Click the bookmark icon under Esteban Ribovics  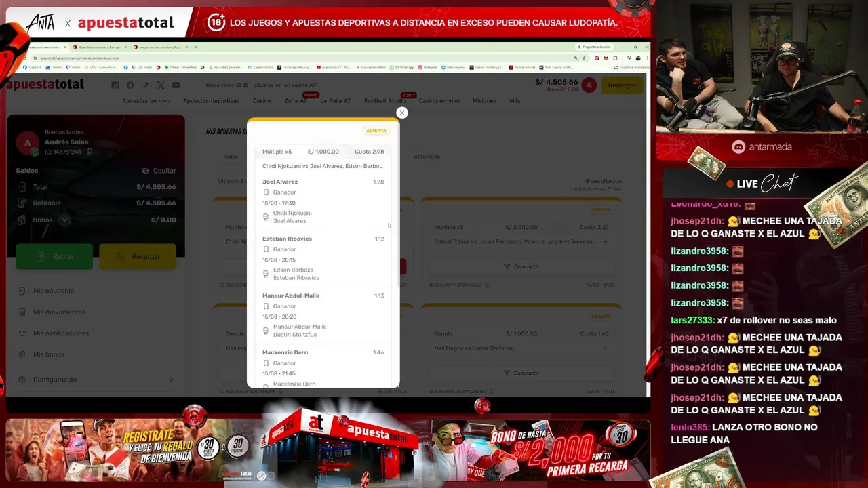coord(266,249)
